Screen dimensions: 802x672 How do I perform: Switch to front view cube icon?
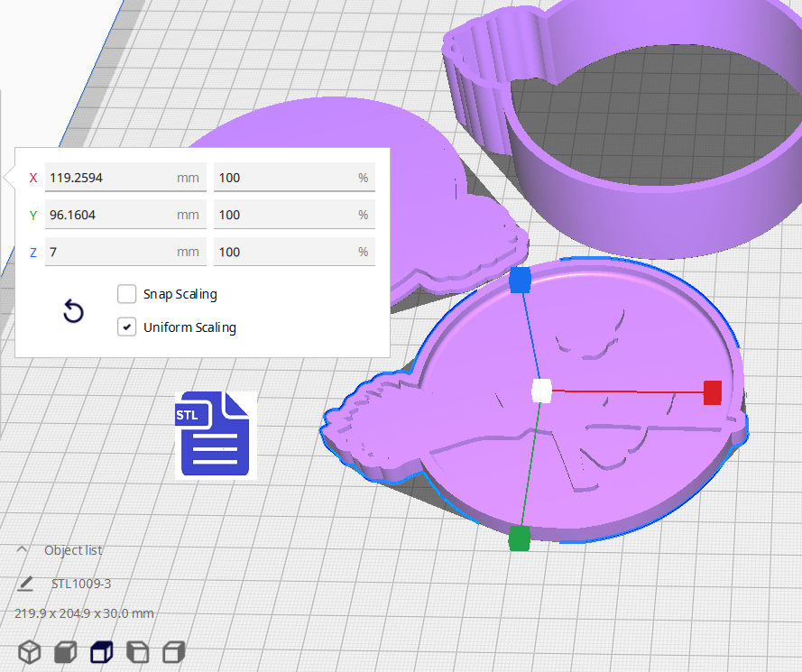pyautogui.click(x=65, y=651)
